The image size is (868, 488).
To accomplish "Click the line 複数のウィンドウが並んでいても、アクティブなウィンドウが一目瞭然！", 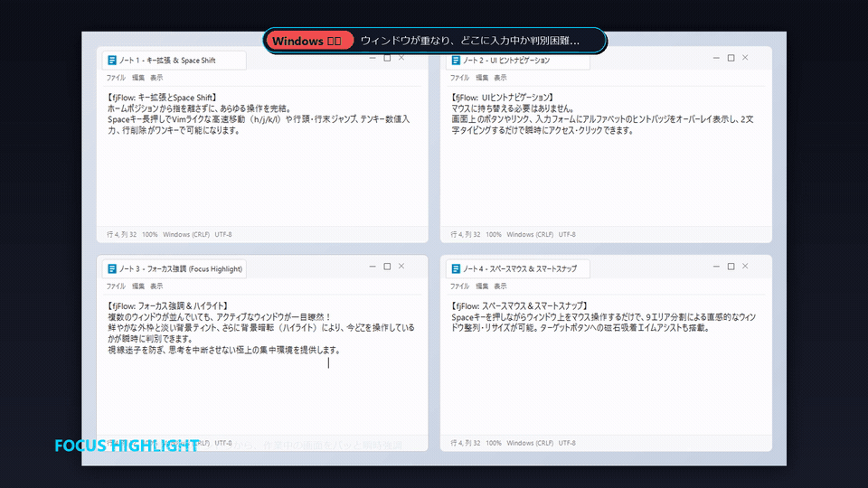I will 219,317.
